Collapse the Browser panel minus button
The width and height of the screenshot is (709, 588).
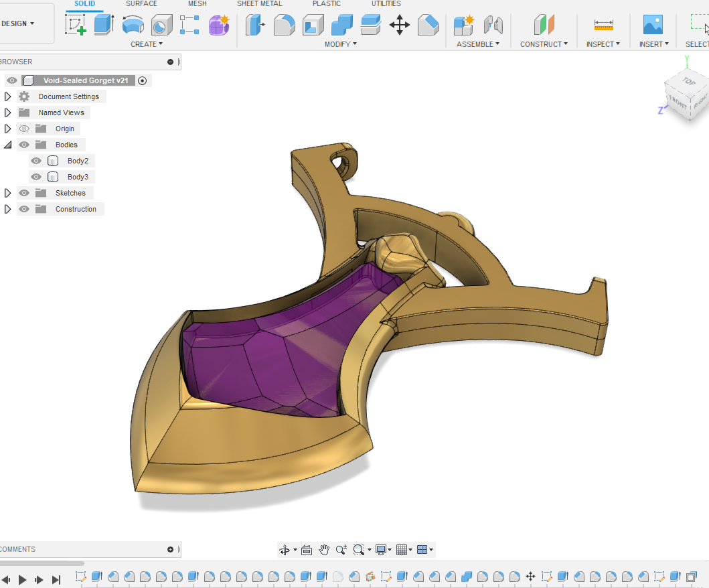pos(171,62)
